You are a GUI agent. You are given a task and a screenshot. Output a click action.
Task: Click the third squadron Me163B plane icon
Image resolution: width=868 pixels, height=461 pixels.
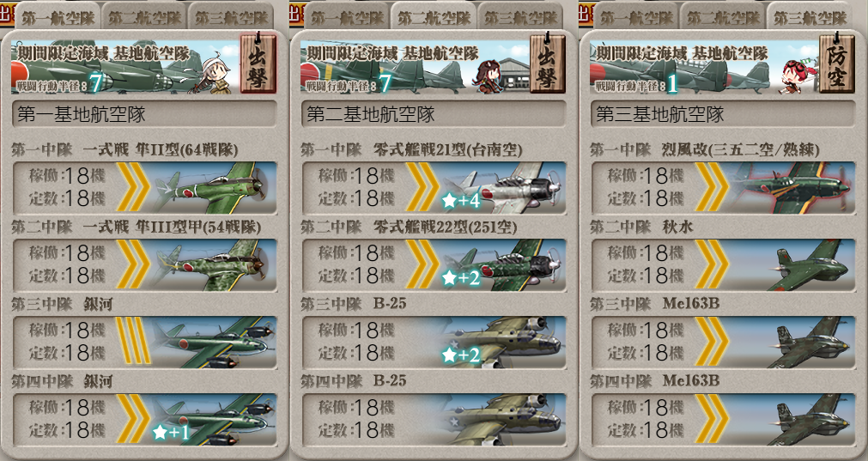[811, 343]
